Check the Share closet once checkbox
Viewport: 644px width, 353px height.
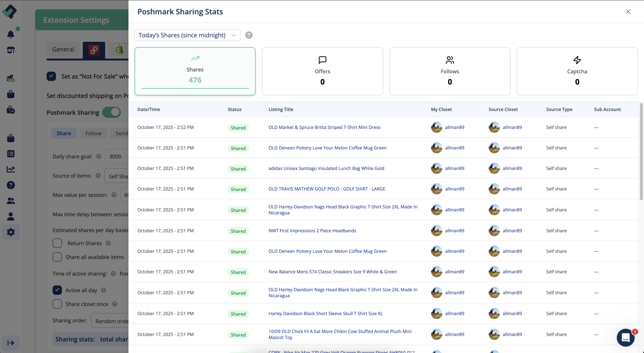[57, 304]
